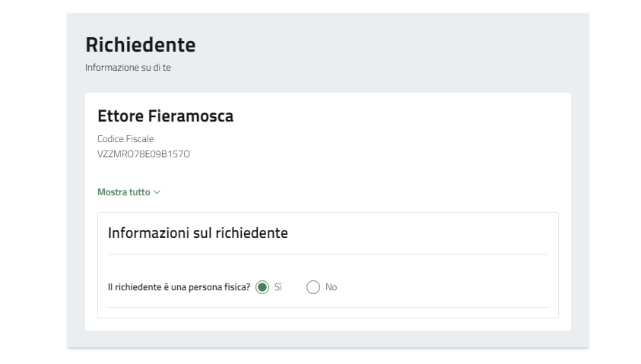Viewport: 641px width, 364px height.
Task: Click the Richiedente page heading
Action: click(140, 45)
